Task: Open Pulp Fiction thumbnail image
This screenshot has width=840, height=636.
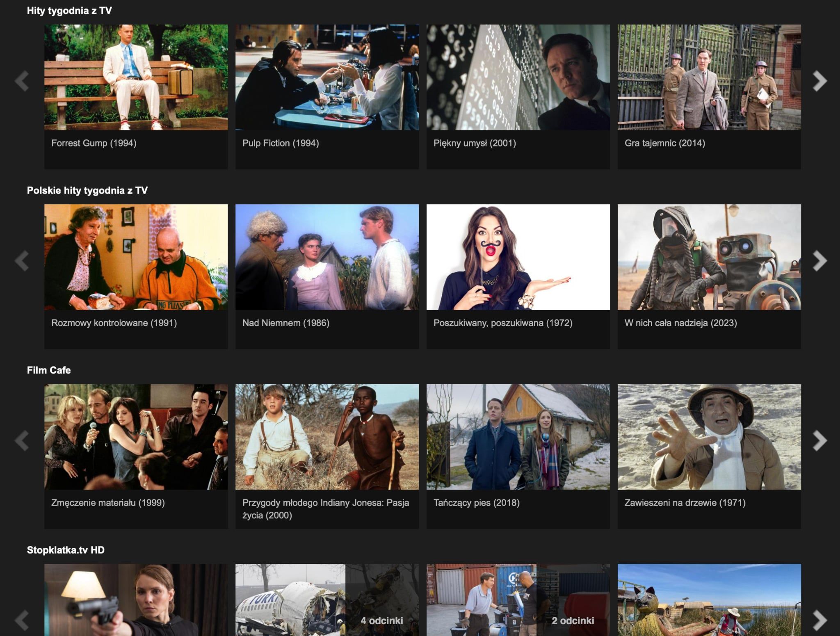Action: (x=327, y=77)
